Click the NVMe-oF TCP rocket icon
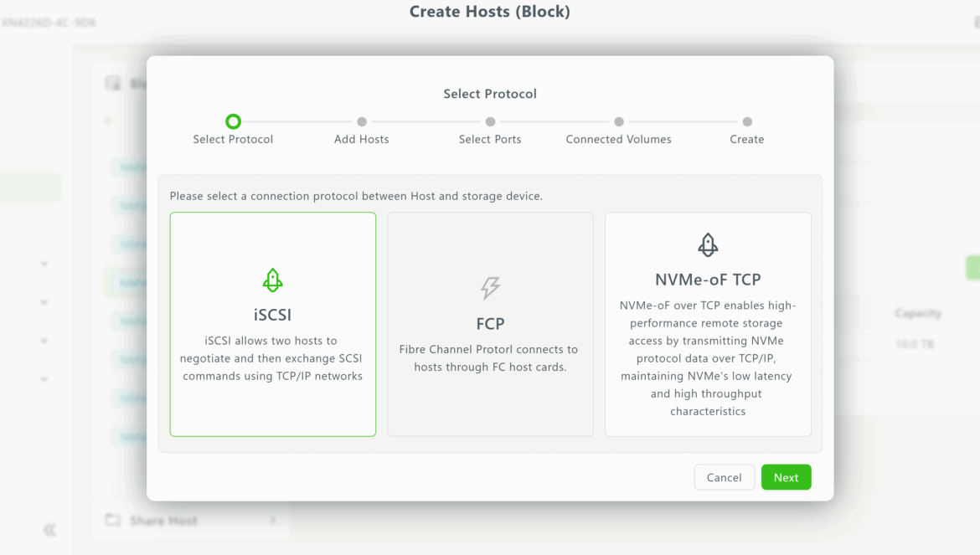The width and height of the screenshot is (980, 555). pos(708,244)
